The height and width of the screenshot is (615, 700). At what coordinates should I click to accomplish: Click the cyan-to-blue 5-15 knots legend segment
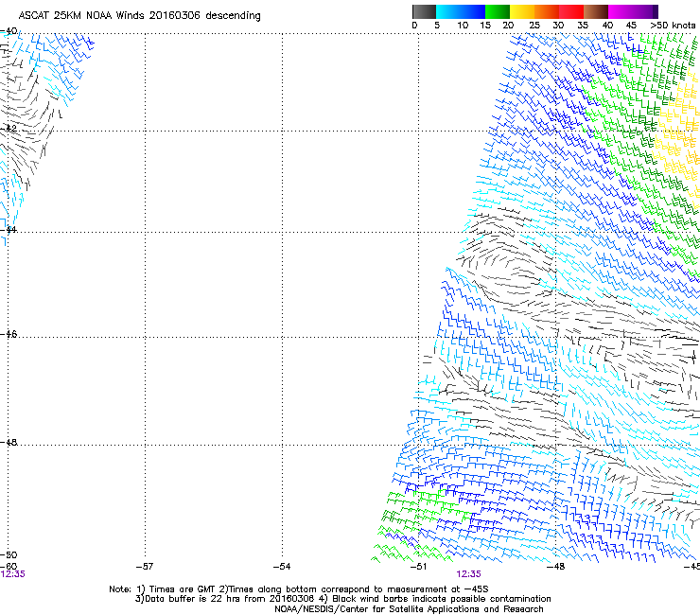coord(461,11)
